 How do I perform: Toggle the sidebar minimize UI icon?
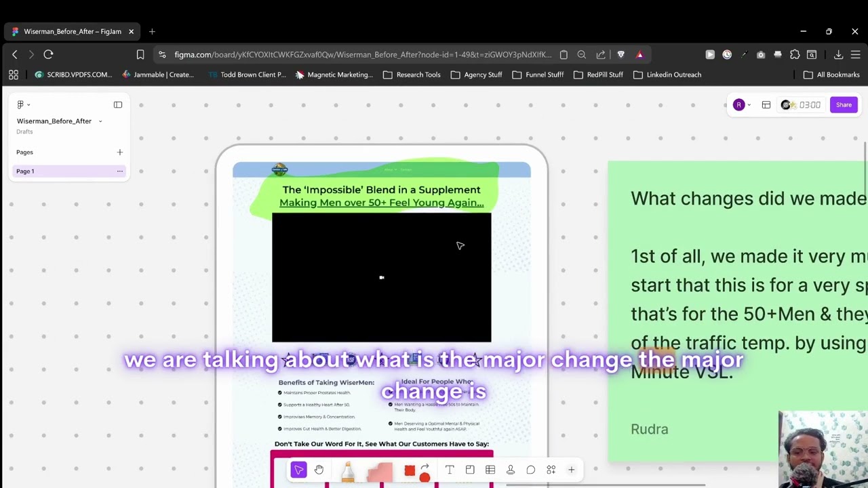click(x=118, y=104)
